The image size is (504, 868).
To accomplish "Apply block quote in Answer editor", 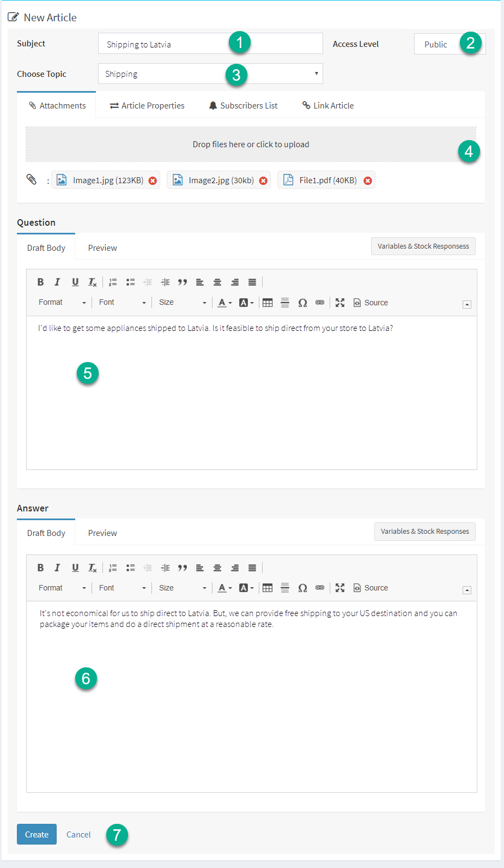I will (183, 568).
